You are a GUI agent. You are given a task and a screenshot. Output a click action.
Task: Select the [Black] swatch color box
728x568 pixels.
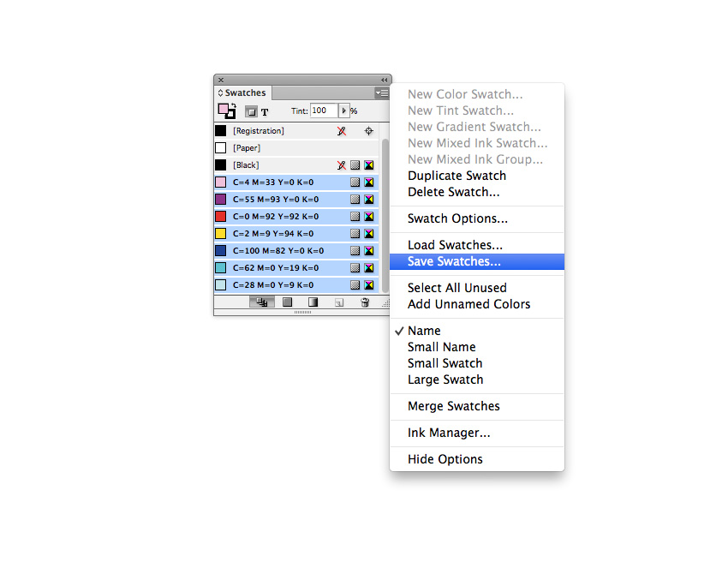pyautogui.click(x=221, y=164)
